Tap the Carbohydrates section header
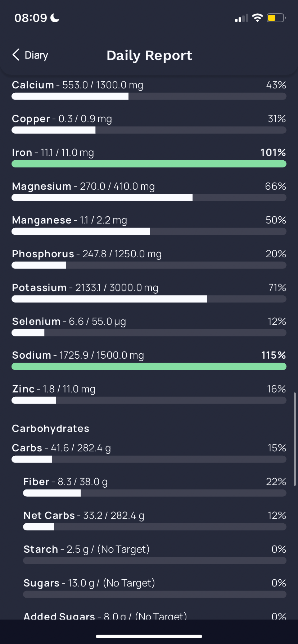Viewport: 298px width, 644px height. coord(50,428)
